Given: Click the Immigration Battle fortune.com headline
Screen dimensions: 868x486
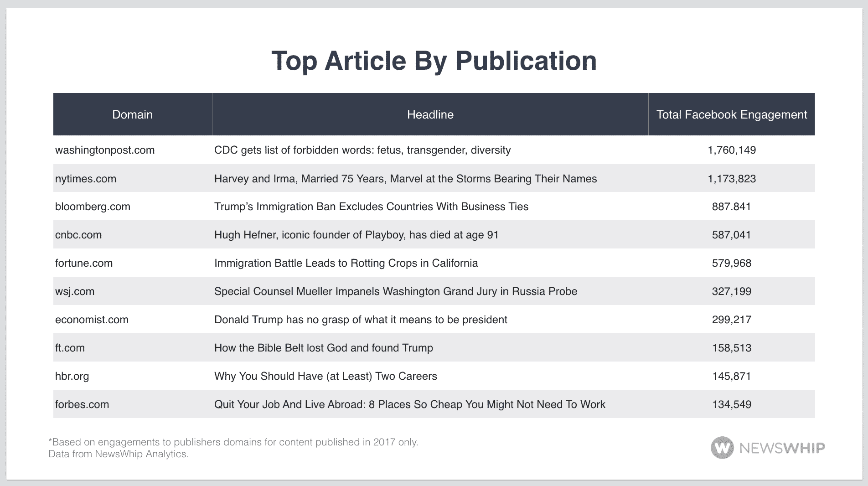Looking at the screenshot, I should click(x=346, y=263).
